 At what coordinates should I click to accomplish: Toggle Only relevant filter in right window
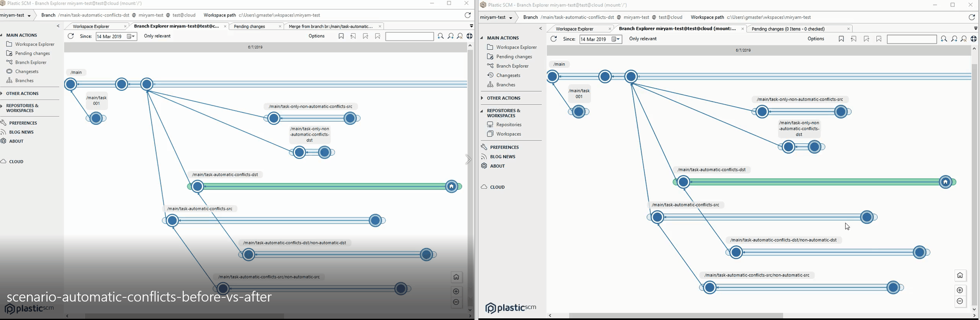pyautogui.click(x=643, y=39)
